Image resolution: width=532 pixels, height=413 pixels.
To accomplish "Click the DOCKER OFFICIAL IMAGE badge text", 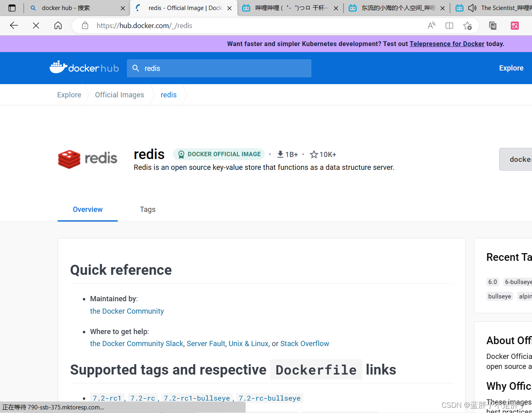I will click(x=224, y=154).
